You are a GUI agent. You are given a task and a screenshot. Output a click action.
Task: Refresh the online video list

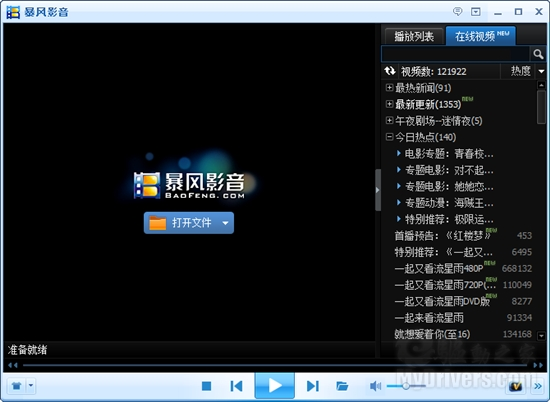click(x=390, y=71)
